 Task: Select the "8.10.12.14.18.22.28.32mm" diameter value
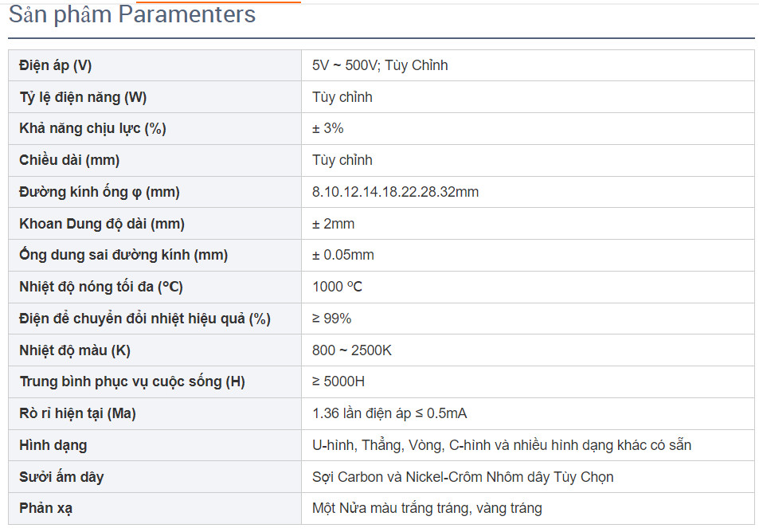[x=395, y=192]
